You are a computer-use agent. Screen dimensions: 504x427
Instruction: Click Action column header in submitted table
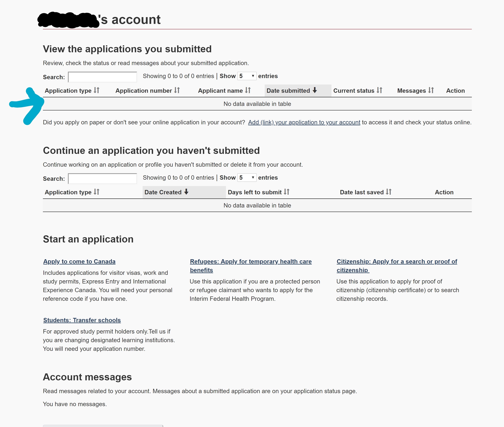(x=455, y=91)
